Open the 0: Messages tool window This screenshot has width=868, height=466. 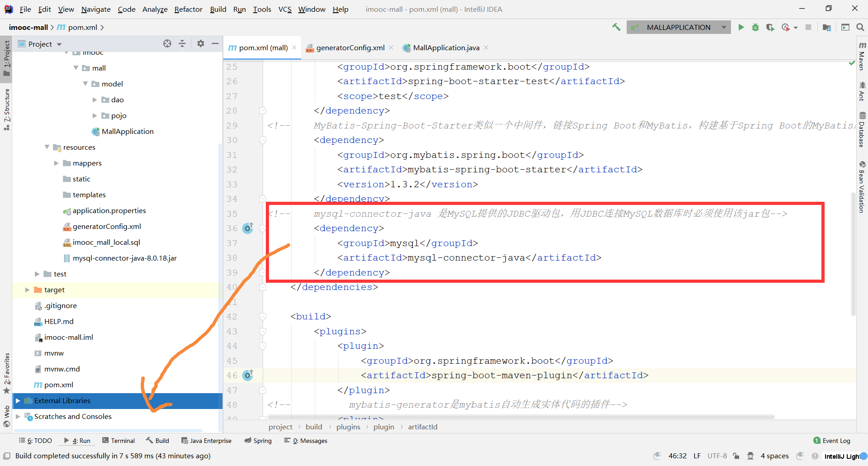[x=306, y=441]
